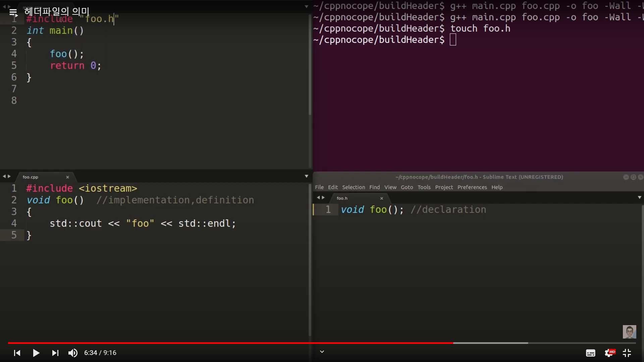Image resolution: width=644 pixels, height=362 pixels.
Task: Open the File menu in Sublime Text
Action: click(319, 187)
